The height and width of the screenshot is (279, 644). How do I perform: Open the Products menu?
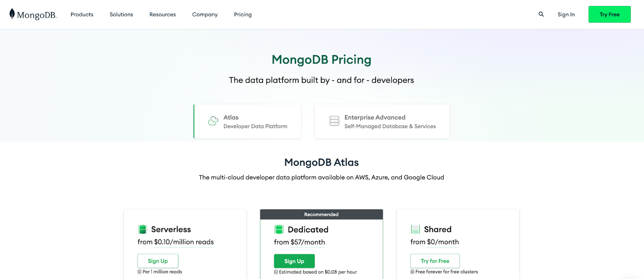[x=82, y=14]
